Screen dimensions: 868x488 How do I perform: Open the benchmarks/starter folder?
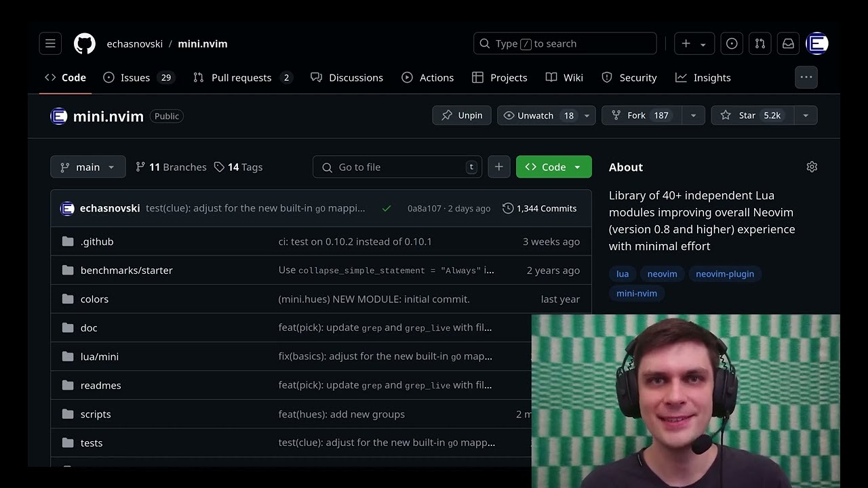[127, 270]
